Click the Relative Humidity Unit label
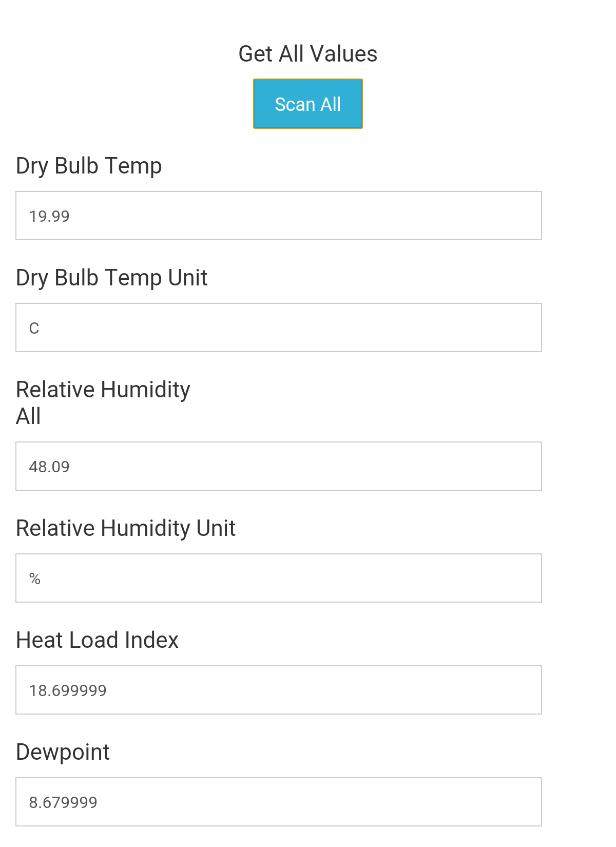 (x=126, y=529)
